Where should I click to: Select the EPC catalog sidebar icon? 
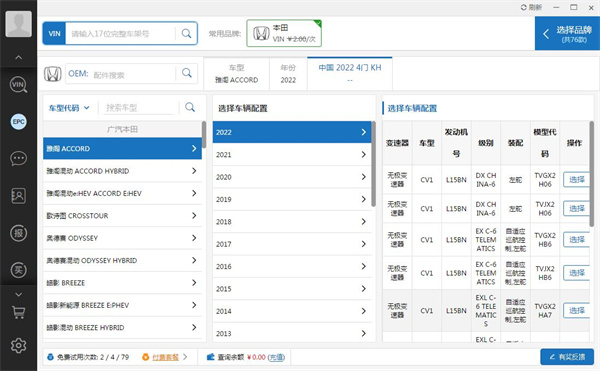pyautogui.click(x=18, y=122)
